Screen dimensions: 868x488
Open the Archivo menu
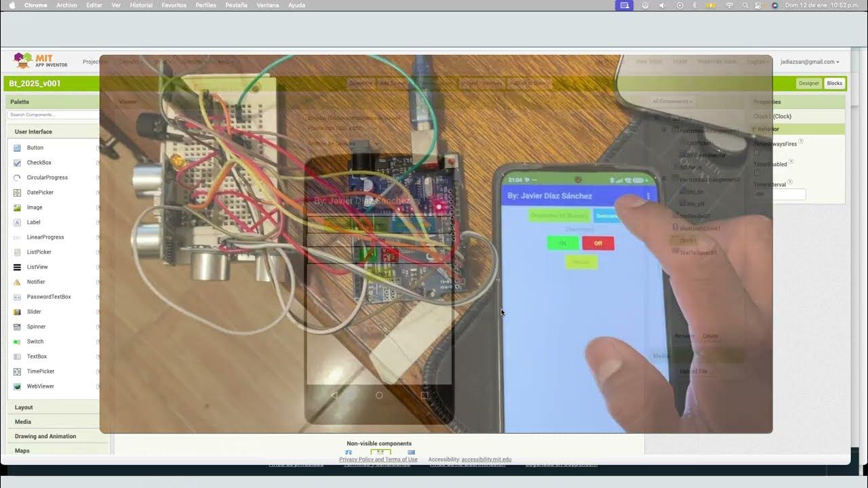tap(66, 5)
